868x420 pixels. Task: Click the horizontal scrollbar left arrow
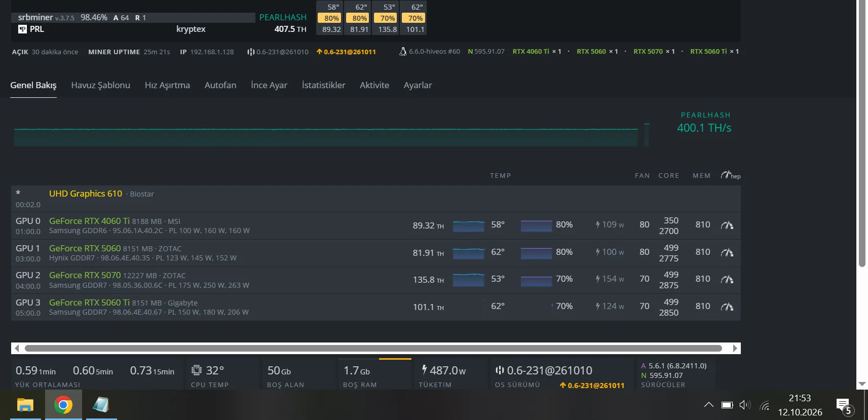coord(17,348)
